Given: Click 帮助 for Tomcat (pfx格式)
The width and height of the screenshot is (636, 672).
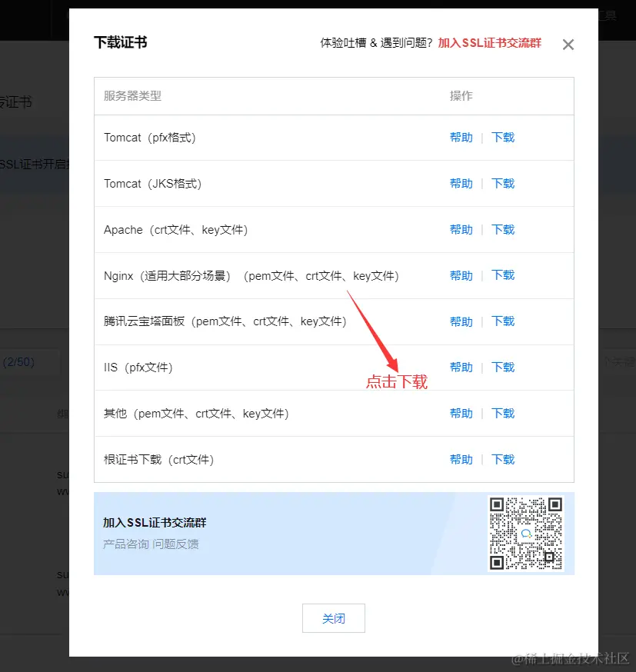Looking at the screenshot, I should coord(461,138).
